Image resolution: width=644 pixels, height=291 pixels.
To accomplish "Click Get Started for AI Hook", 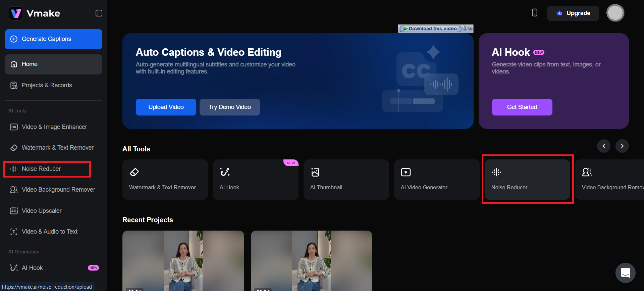I will 522,107.
